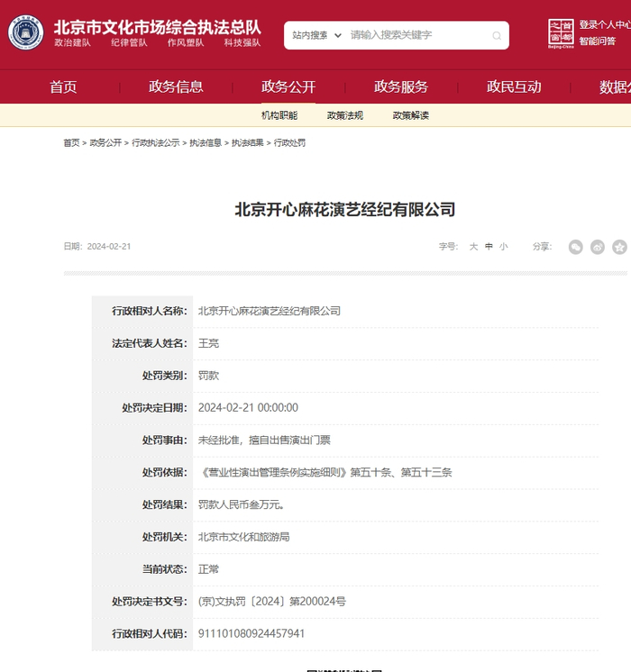The height and width of the screenshot is (672, 631).
Task: Click the 处罚依据 value citing 营业性演出管理条例实施细则
Action: (325, 472)
